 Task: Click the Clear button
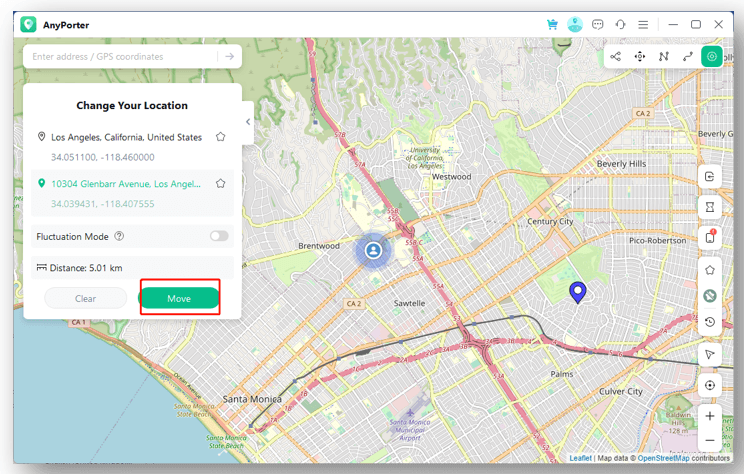click(85, 298)
